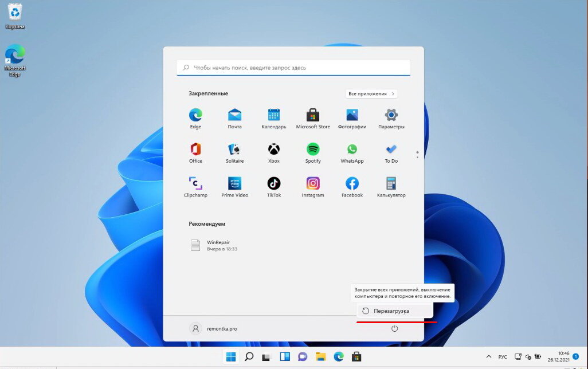Open Параметры settings gear
Viewport: 588px width, 369px height.
click(x=391, y=118)
